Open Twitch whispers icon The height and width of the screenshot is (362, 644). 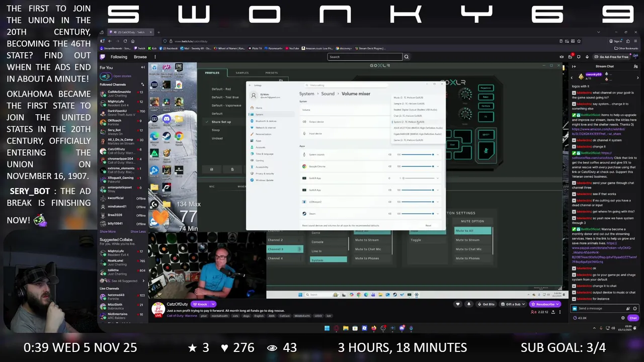(x=579, y=57)
